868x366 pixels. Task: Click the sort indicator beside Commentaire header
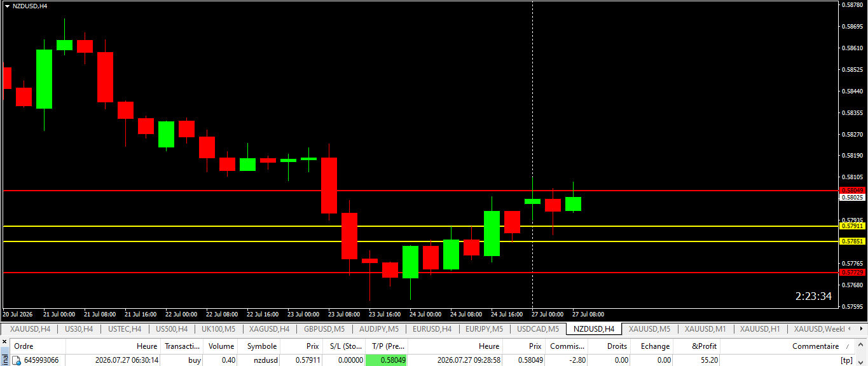[x=846, y=346]
